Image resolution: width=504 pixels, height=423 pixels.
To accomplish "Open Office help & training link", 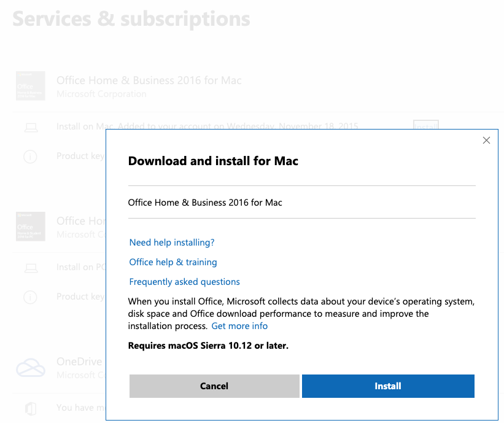I will click(x=173, y=262).
